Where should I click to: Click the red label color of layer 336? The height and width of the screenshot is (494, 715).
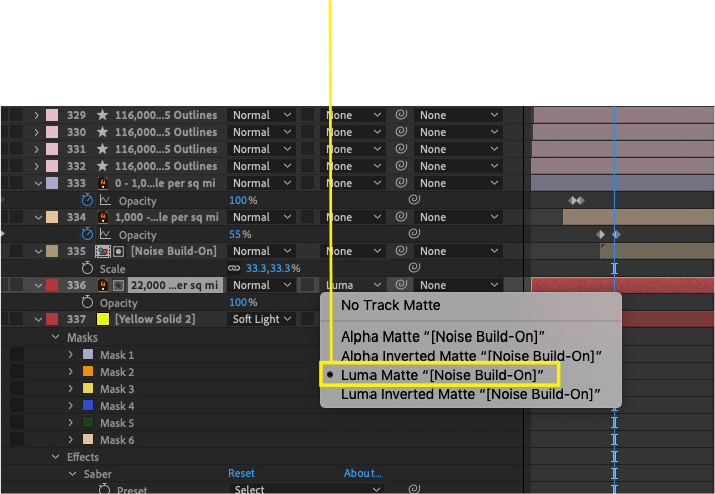pyautogui.click(x=52, y=286)
